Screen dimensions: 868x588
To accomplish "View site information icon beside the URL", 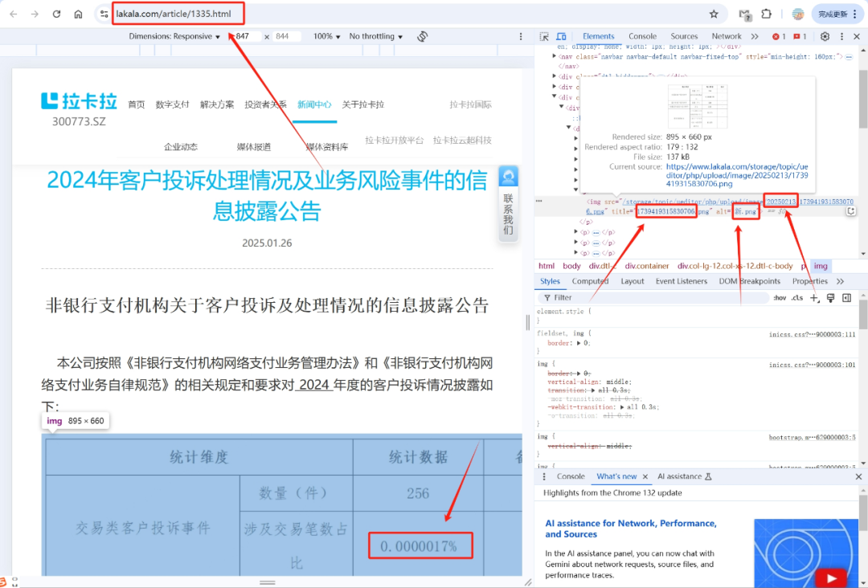I will [104, 14].
